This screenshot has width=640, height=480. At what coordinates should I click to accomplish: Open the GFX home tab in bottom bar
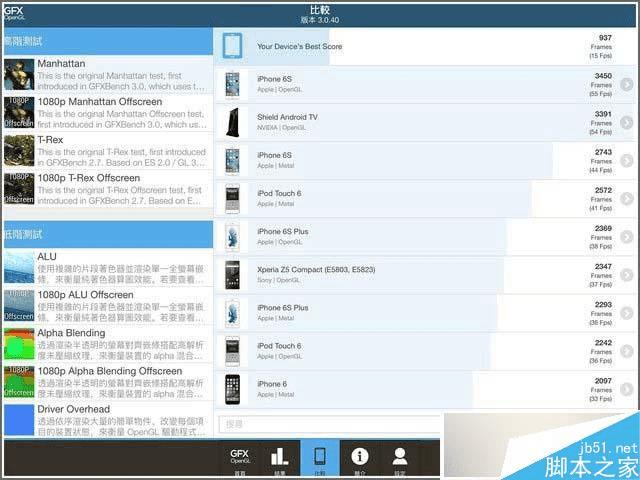240,460
